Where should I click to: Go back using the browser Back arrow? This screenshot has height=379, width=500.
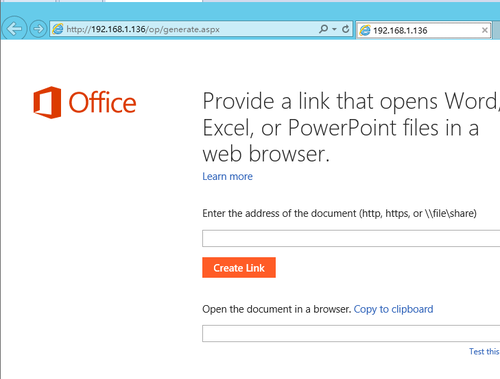tap(14, 29)
